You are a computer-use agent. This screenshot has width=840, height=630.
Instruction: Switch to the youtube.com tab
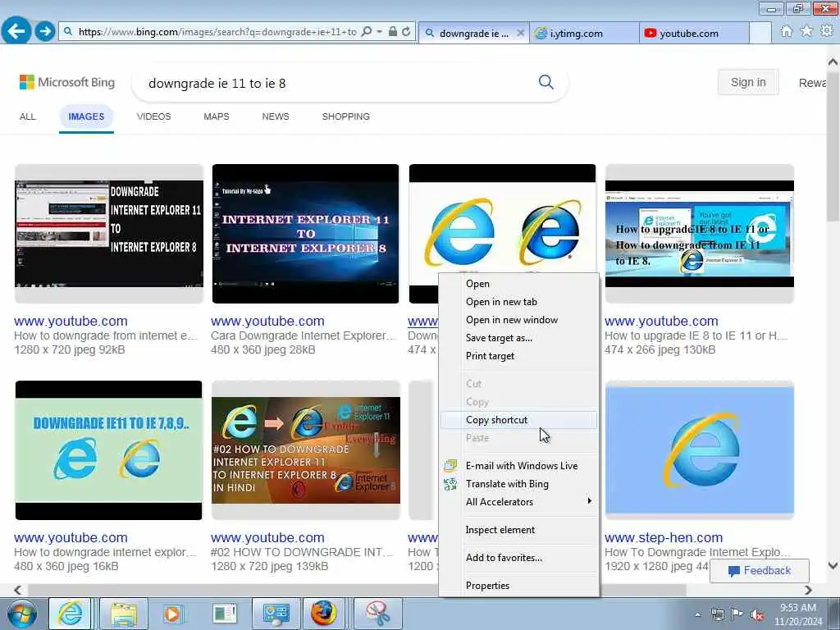694,33
